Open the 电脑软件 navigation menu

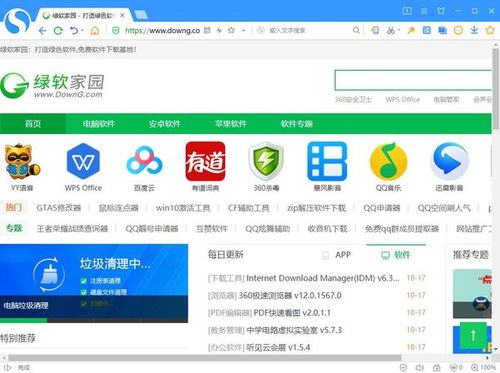tap(99, 124)
